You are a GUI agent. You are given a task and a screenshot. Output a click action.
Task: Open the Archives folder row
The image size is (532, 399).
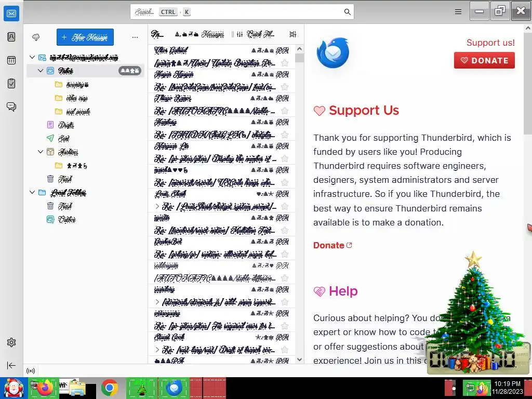click(85, 152)
